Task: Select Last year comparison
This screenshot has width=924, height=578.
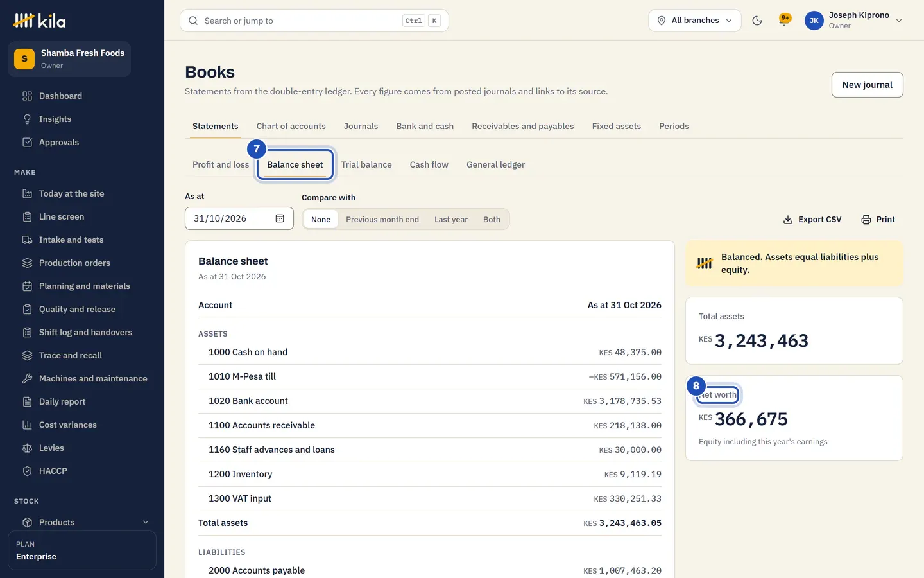Action: coord(451,220)
